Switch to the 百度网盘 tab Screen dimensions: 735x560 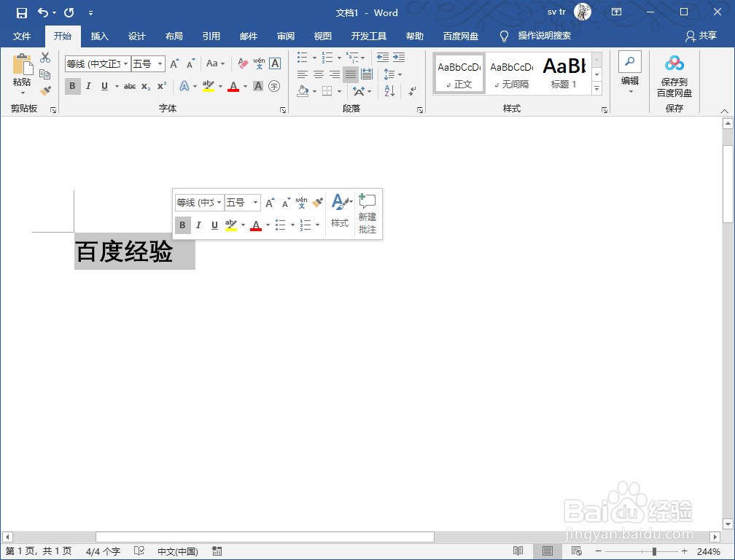(x=461, y=36)
